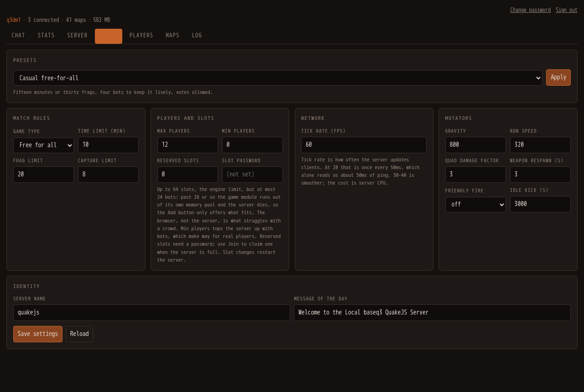
Task: Click the Idle Kick field
Action: 540,204
